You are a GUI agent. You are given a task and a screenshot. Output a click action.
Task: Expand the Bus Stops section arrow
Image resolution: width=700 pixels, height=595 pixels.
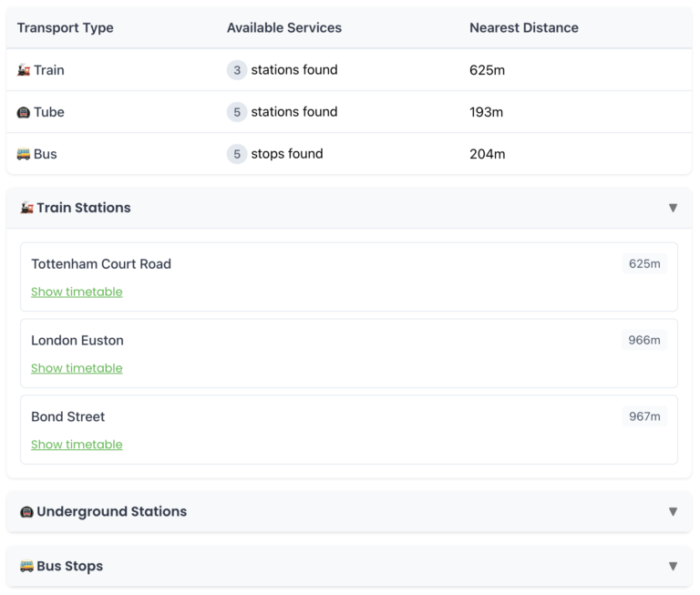pos(673,567)
